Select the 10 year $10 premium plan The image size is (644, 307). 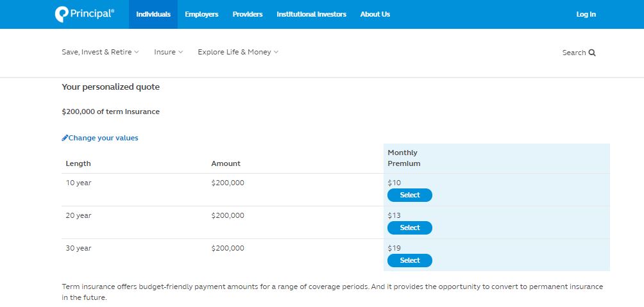(x=409, y=195)
